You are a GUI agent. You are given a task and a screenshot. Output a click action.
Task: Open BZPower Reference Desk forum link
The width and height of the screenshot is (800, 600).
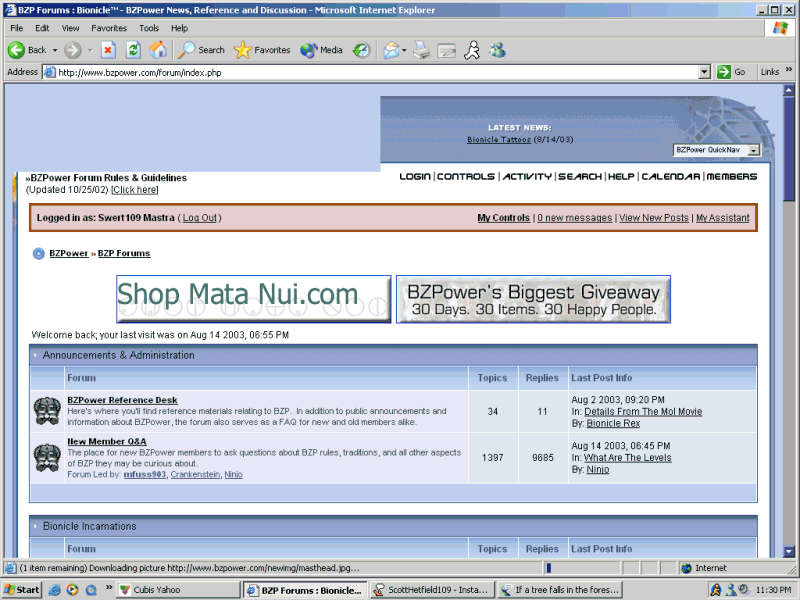122,400
